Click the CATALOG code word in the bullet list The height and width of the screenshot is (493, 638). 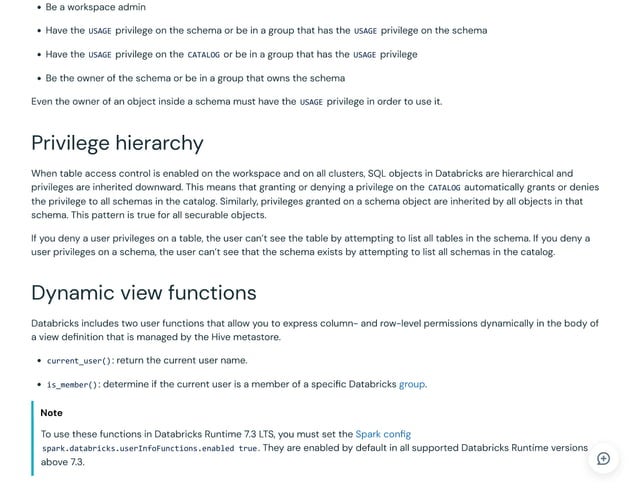point(203,55)
